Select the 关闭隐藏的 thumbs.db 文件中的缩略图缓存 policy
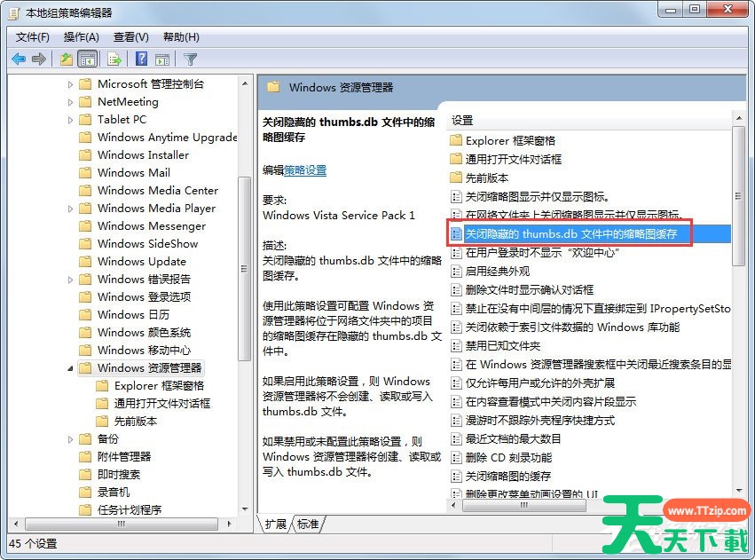 (590, 234)
